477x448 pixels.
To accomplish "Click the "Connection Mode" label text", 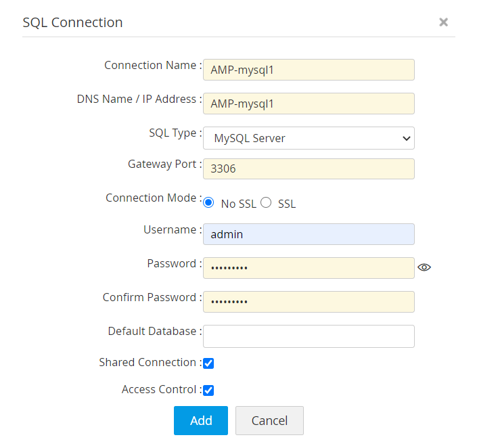I will point(151,198).
